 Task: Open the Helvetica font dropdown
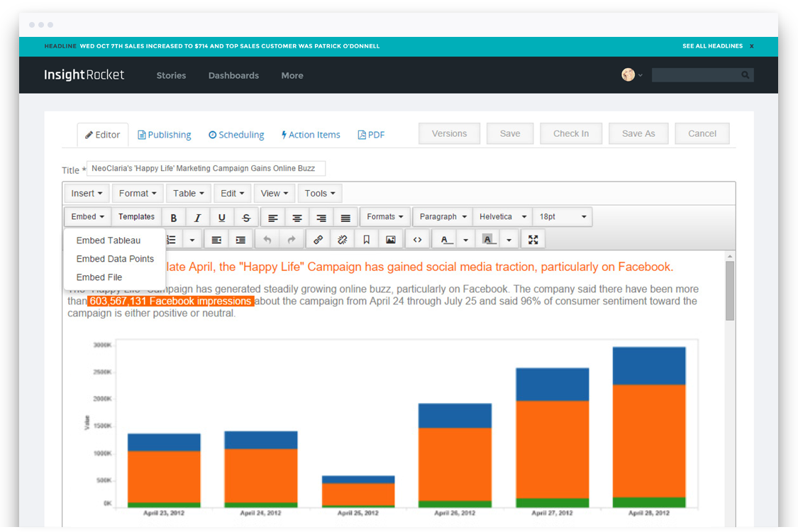(502, 216)
